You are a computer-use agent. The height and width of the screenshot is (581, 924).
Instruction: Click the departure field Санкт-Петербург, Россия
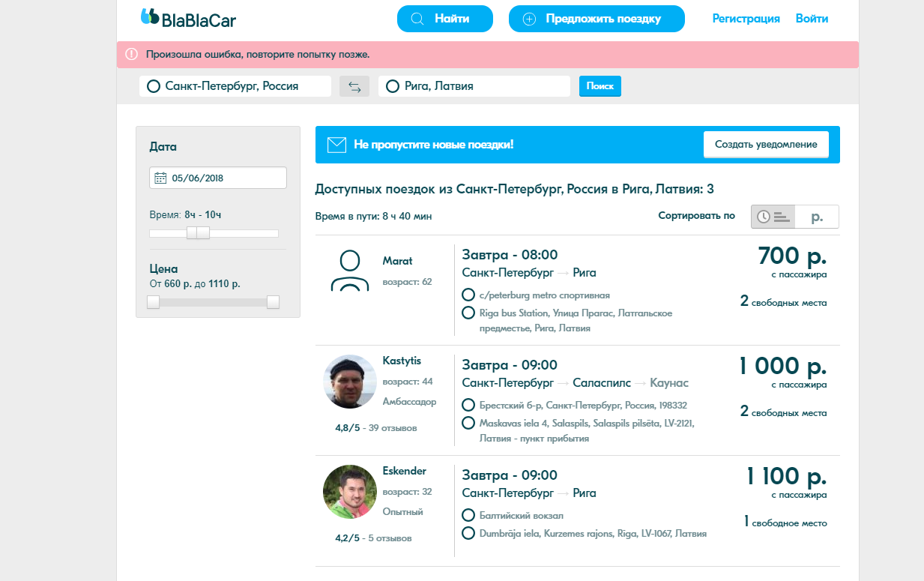click(x=235, y=86)
